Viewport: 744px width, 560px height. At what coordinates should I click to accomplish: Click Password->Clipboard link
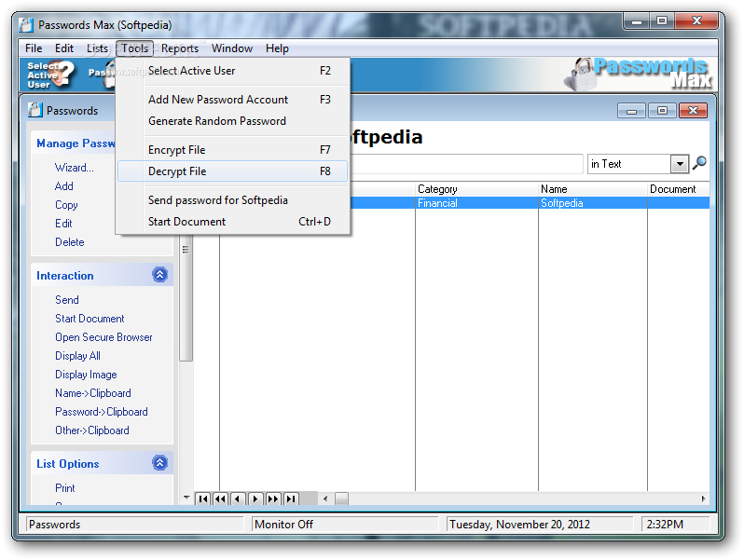102,412
